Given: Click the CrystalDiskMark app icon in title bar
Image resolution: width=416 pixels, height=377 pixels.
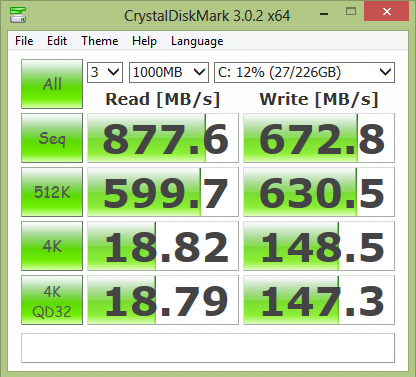Looking at the screenshot, I should point(18,15).
